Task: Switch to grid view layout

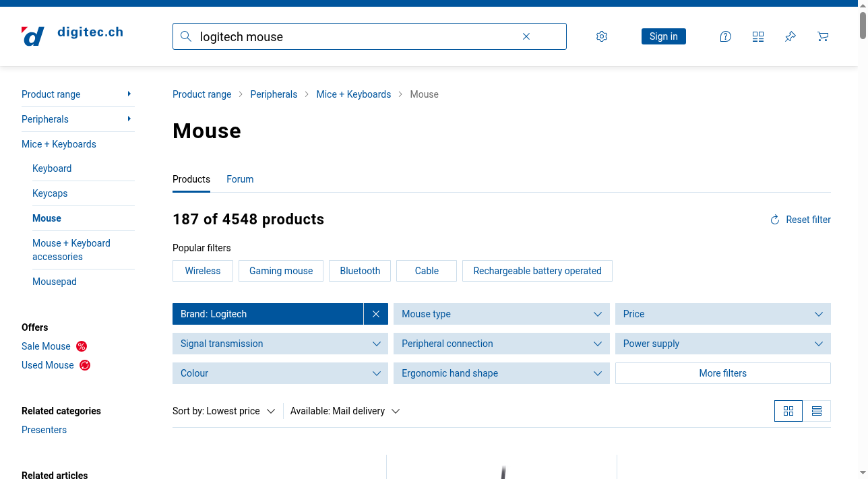Action: click(x=788, y=411)
